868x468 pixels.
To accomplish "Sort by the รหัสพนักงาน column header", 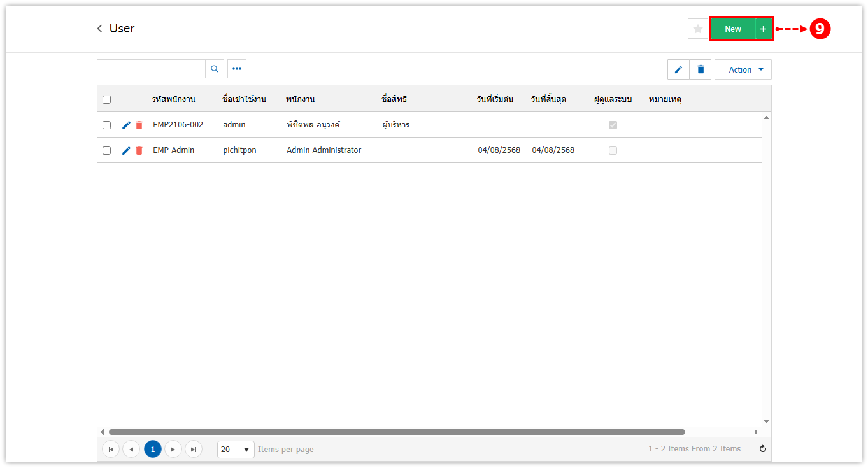I will coord(173,99).
